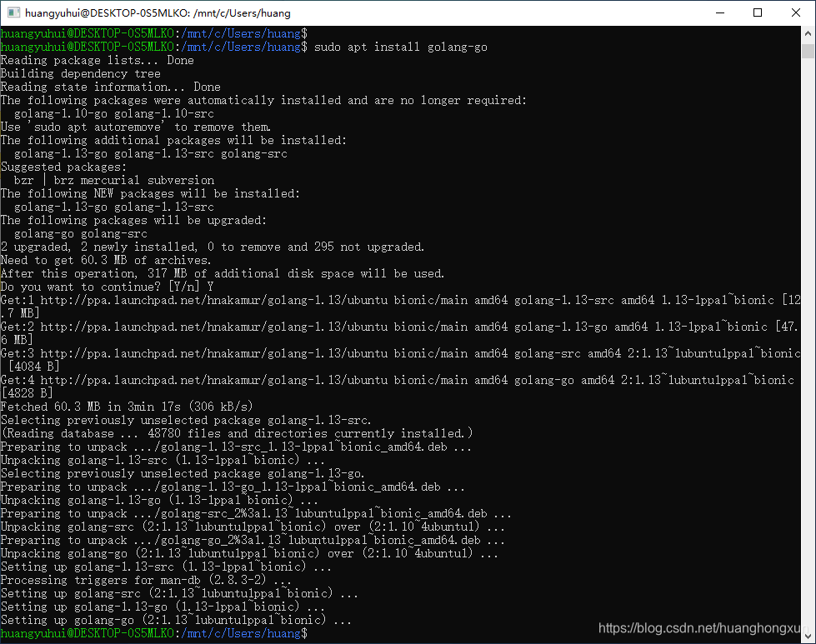816x644 pixels.
Task: Click the vertical scrollbar thumb
Action: click(x=808, y=51)
